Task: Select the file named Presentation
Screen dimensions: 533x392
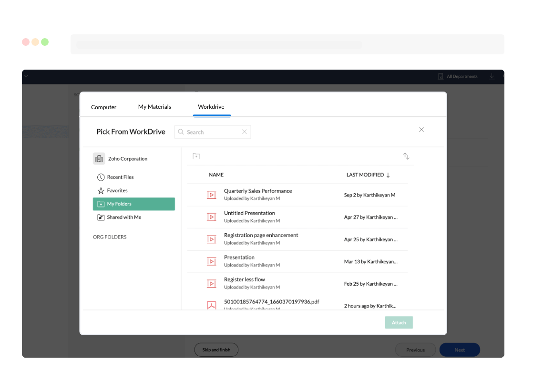Action: click(297, 261)
